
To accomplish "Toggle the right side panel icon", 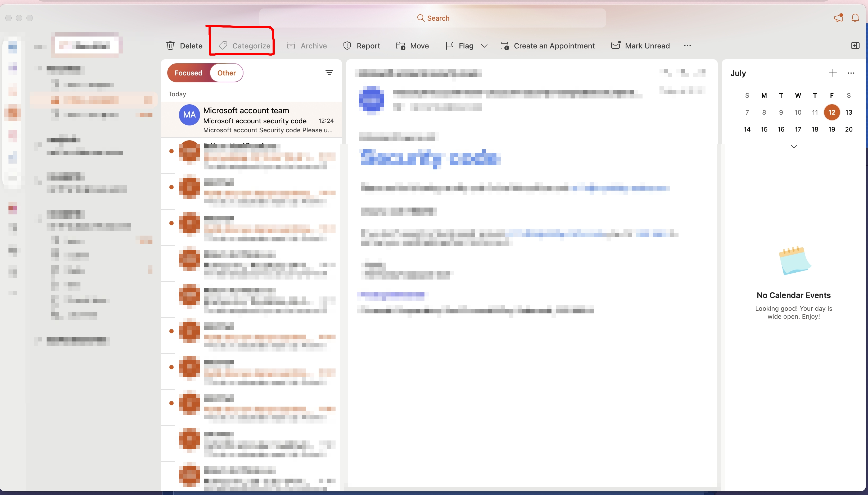I will click(x=855, y=46).
